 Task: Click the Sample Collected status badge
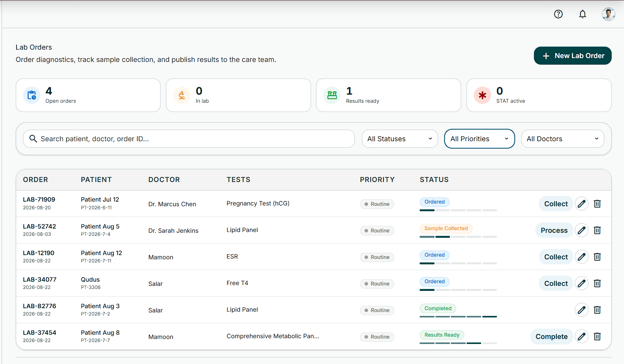click(446, 228)
